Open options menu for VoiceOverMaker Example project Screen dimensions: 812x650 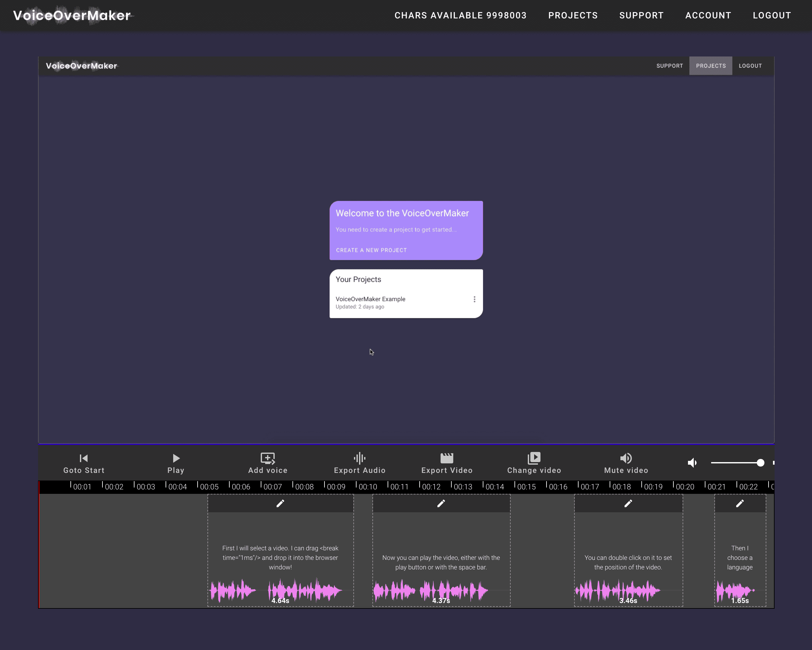click(x=475, y=299)
